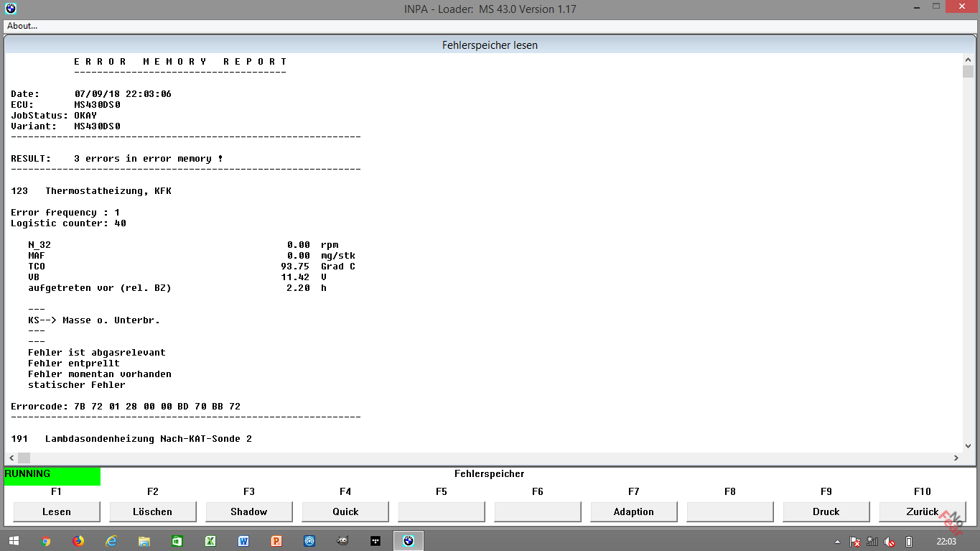
Task: Click the BMW logo in title bar
Action: (x=11, y=9)
